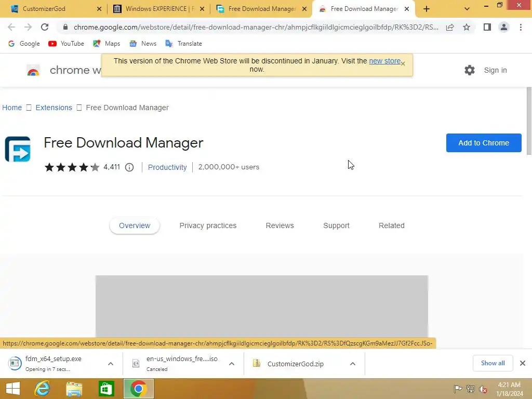Go to Home breadcrumb
532x399 pixels.
point(12,108)
